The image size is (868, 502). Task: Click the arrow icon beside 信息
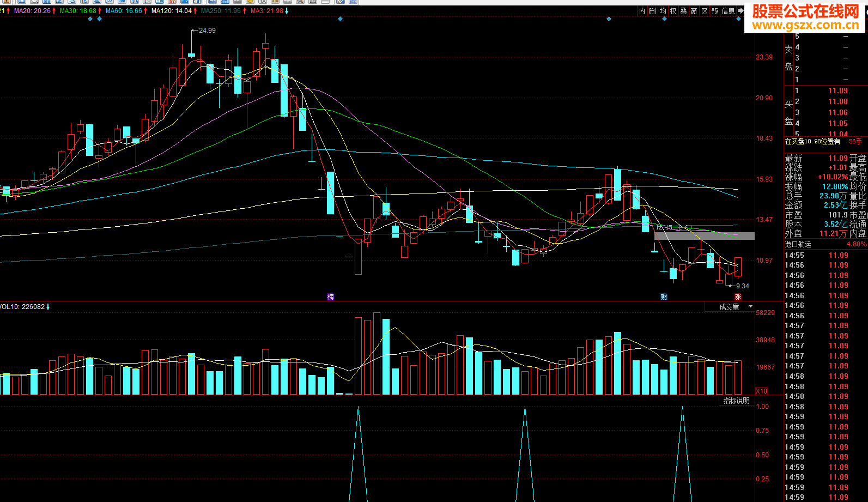tap(740, 11)
